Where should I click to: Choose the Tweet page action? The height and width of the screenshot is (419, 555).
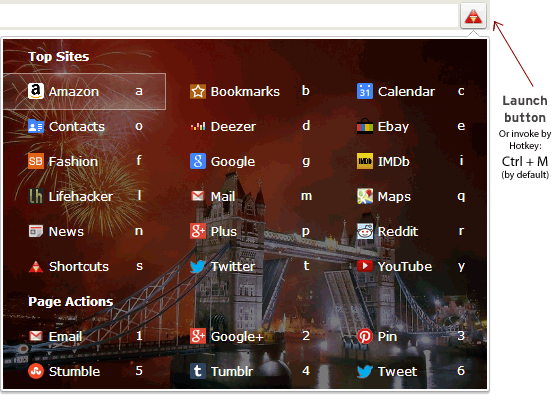pos(397,371)
